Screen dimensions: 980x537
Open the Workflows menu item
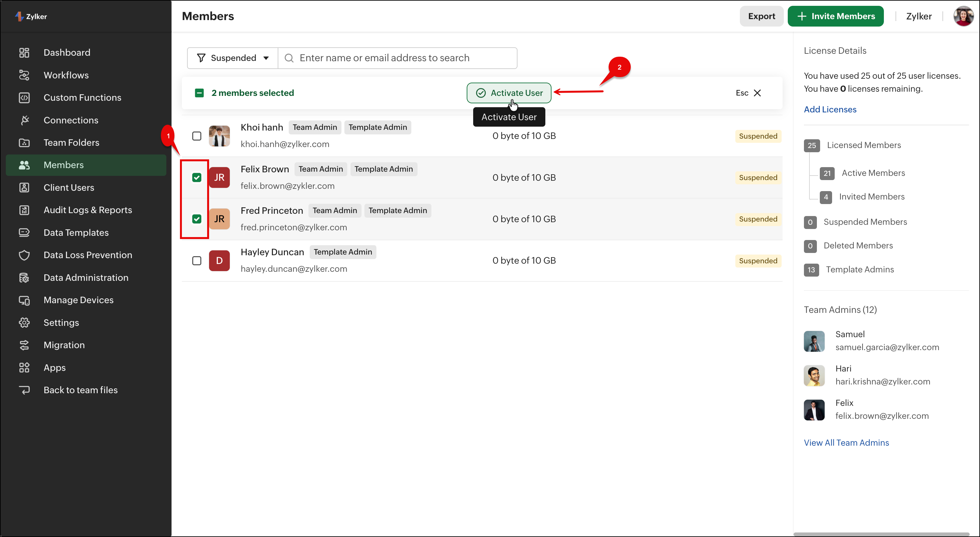[86, 75]
